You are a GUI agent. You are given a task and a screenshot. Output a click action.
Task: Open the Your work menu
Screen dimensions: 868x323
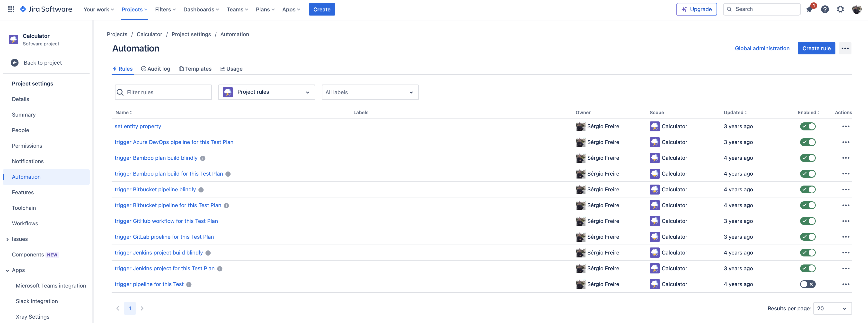tap(99, 9)
